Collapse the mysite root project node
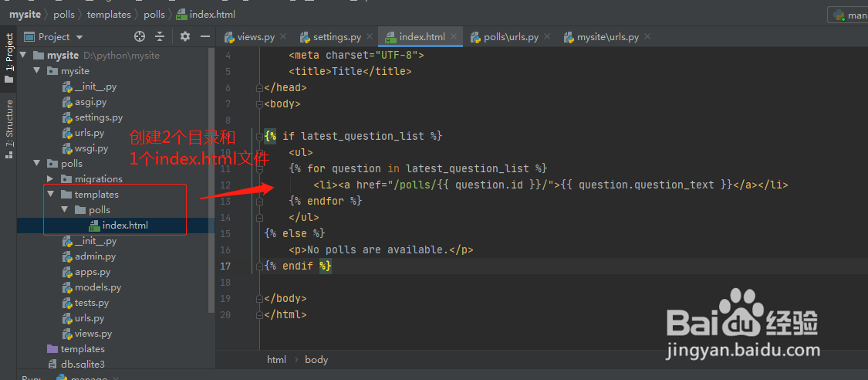The image size is (868, 380). [x=22, y=56]
